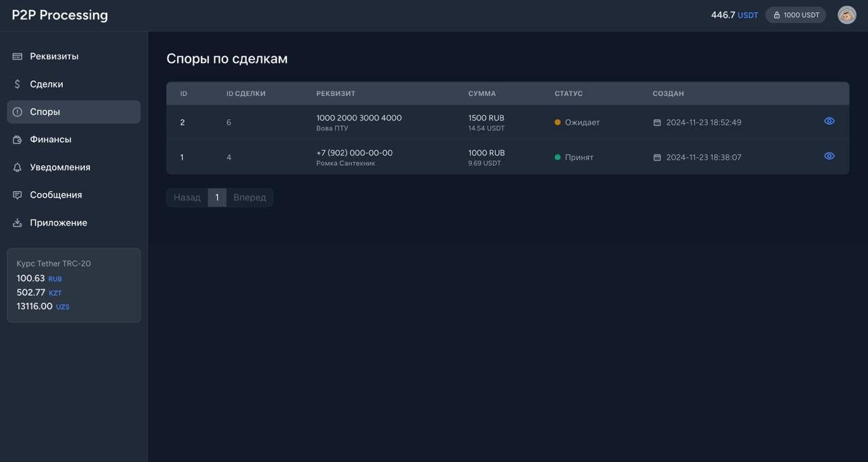
Task: Click the bell icon next to Уведомления
Action: [18, 167]
